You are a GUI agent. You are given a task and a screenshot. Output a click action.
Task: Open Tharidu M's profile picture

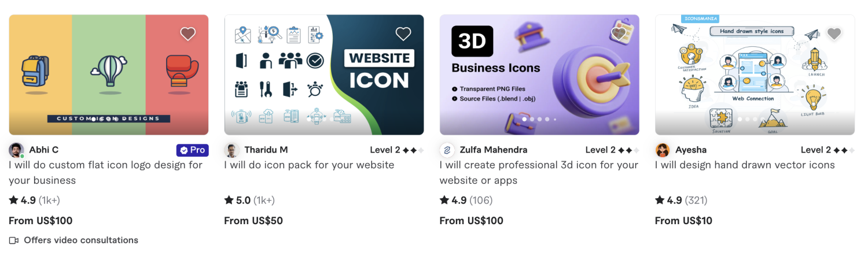231,150
